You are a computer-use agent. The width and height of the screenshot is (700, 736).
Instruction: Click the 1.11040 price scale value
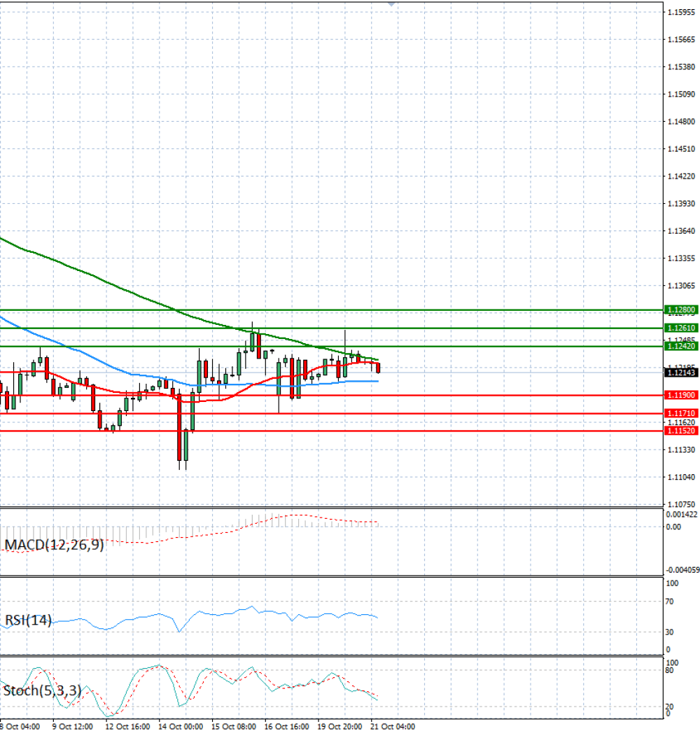(681, 477)
